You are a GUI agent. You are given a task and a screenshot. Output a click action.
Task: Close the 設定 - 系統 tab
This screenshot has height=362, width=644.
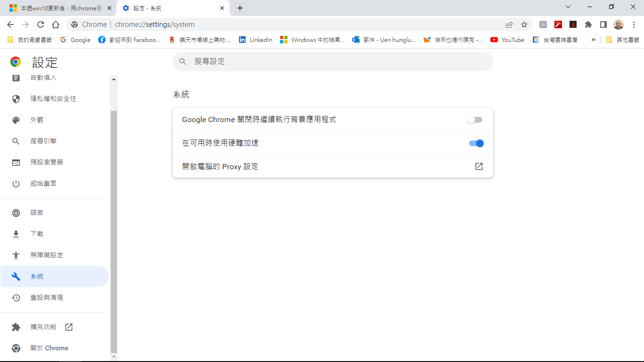[222, 8]
